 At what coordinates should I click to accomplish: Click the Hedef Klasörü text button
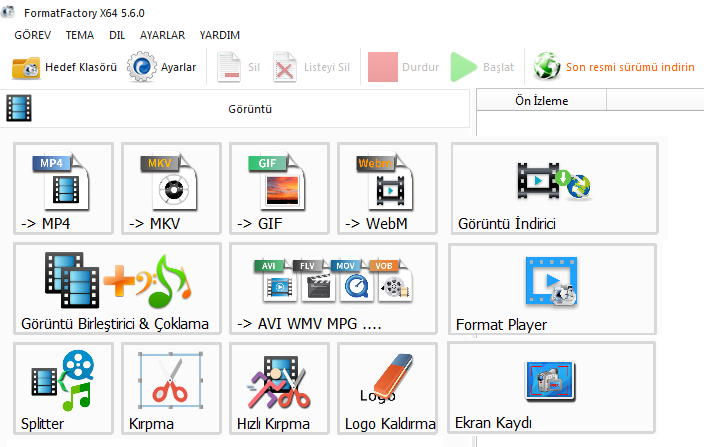[81, 67]
